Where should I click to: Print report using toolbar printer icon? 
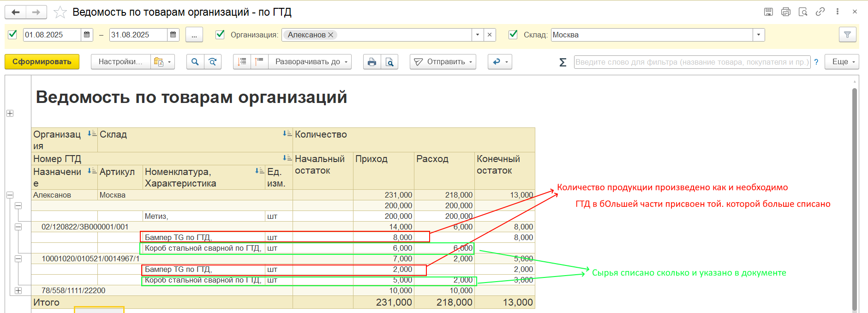372,62
